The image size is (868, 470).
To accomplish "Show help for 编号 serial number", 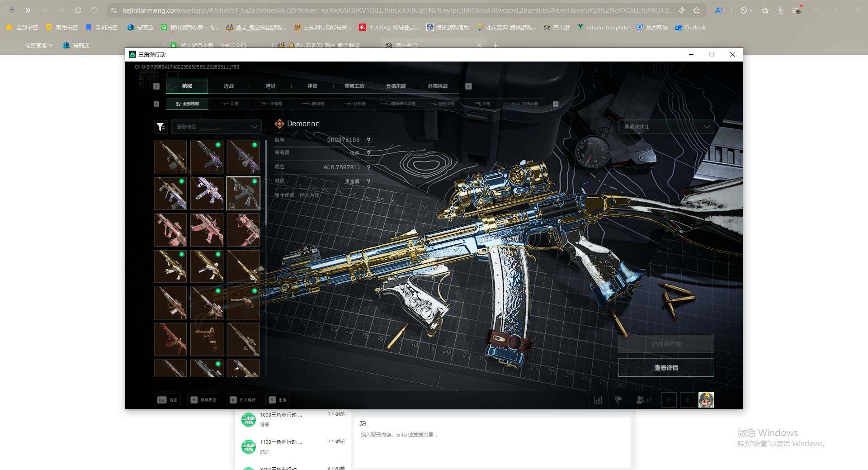I will pyautogui.click(x=368, y=140).
